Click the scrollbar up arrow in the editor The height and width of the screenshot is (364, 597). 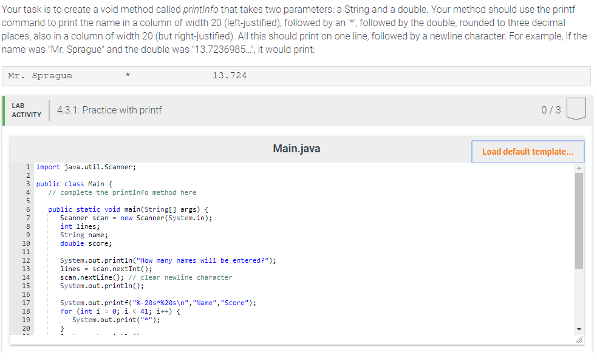(x=578, y=169)
